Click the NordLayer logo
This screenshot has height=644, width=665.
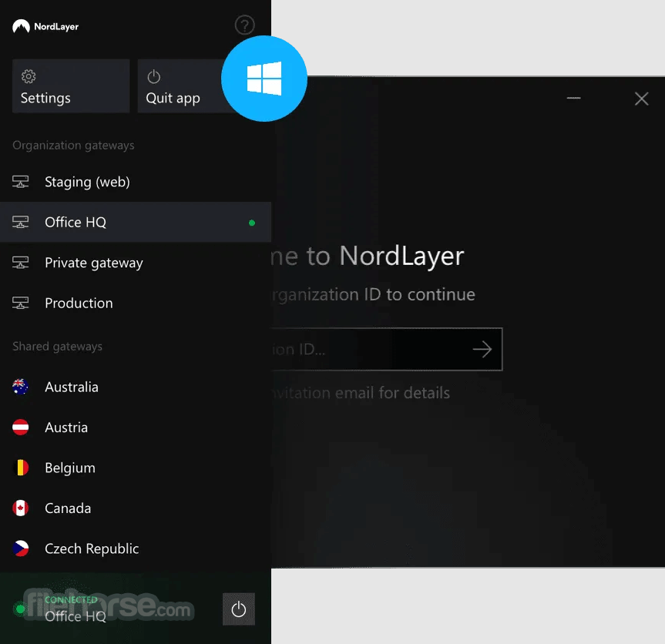point(45,26)
